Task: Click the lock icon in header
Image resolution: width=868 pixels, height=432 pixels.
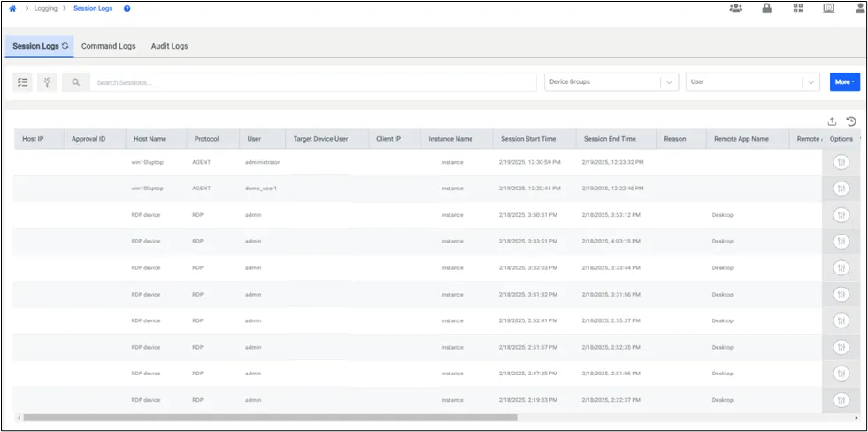Action: click(767, 8)
